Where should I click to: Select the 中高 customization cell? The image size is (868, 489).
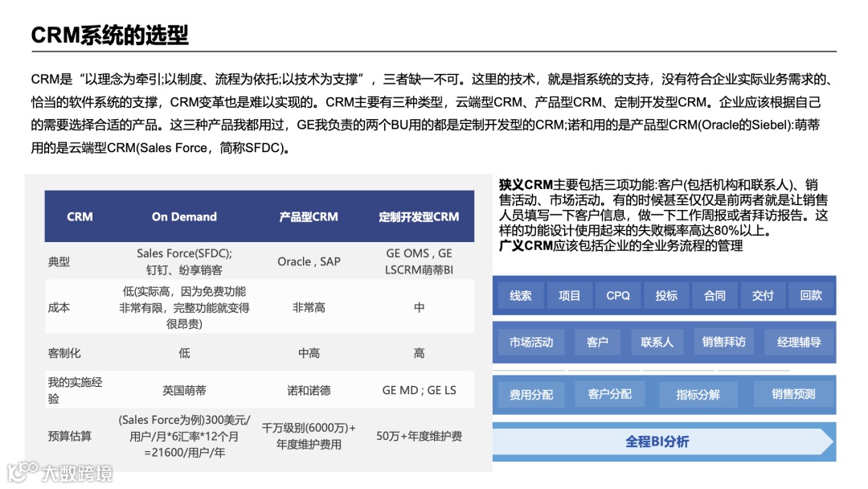(309, 353)
